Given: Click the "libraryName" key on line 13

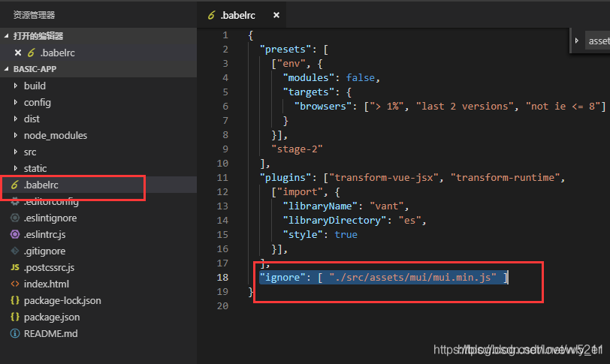Looking at the screenshot, I should tap(320, 206).
